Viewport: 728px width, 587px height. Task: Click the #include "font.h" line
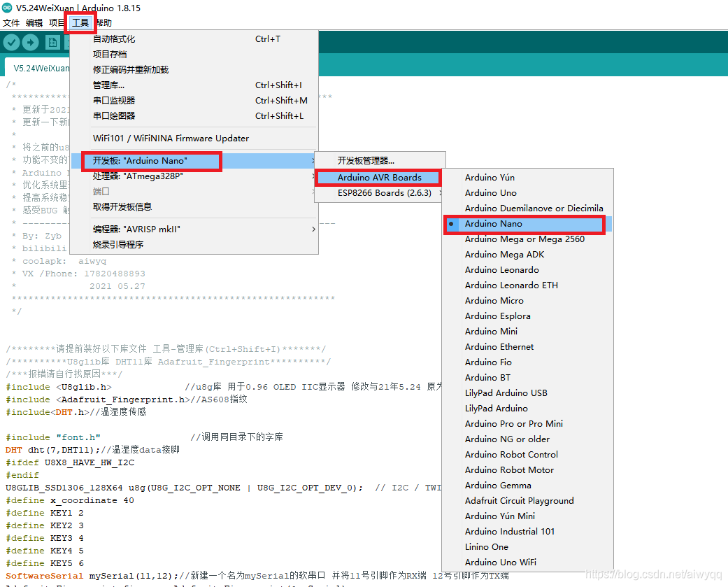pyautogui.click(x=53, y=437)
